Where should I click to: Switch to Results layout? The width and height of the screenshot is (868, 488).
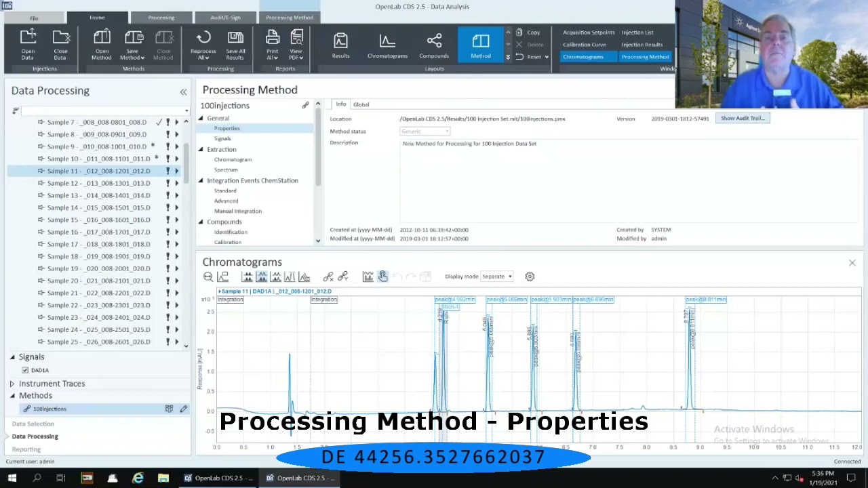tap(340, 45)
